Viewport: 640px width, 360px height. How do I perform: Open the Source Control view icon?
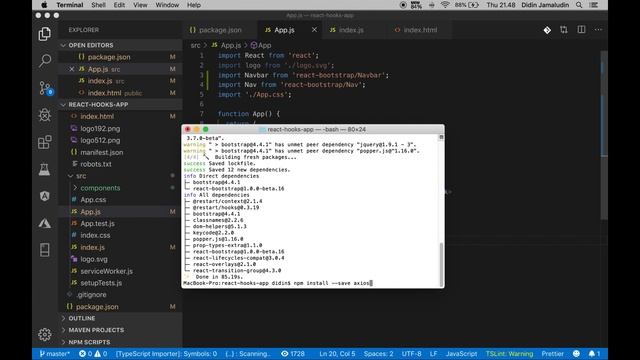click(45, 88)
